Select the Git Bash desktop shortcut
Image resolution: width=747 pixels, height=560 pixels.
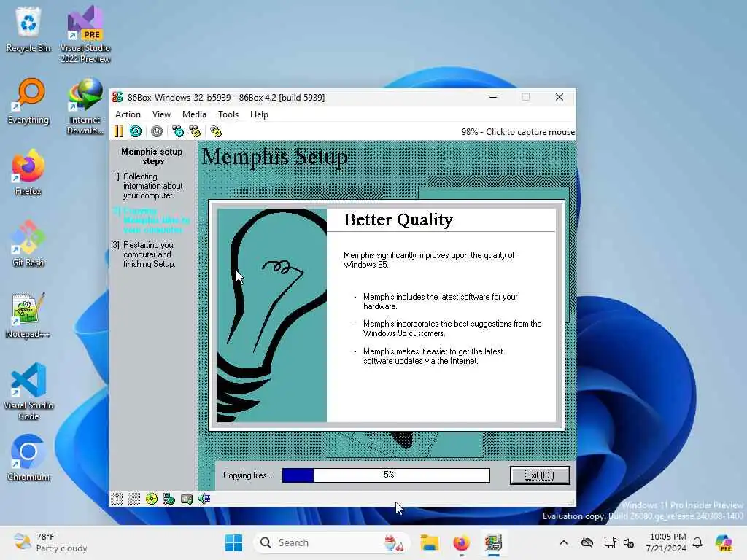[x=28, y=244]
